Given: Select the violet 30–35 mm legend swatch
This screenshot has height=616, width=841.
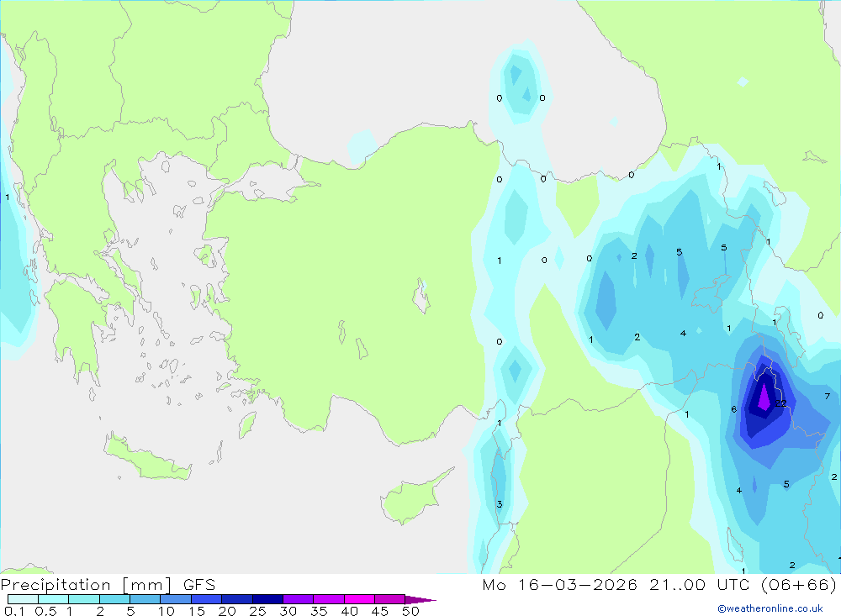Looking at the screenshot, I should click(298, 599).
